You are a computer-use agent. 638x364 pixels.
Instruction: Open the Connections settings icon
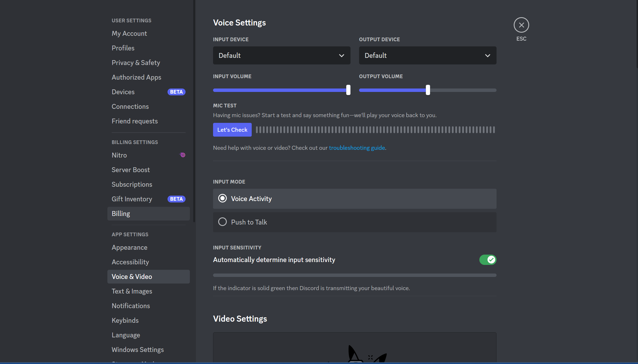tap(130, 106)
